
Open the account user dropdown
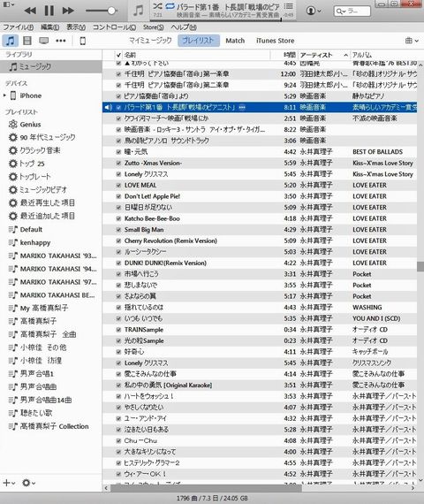314,11
